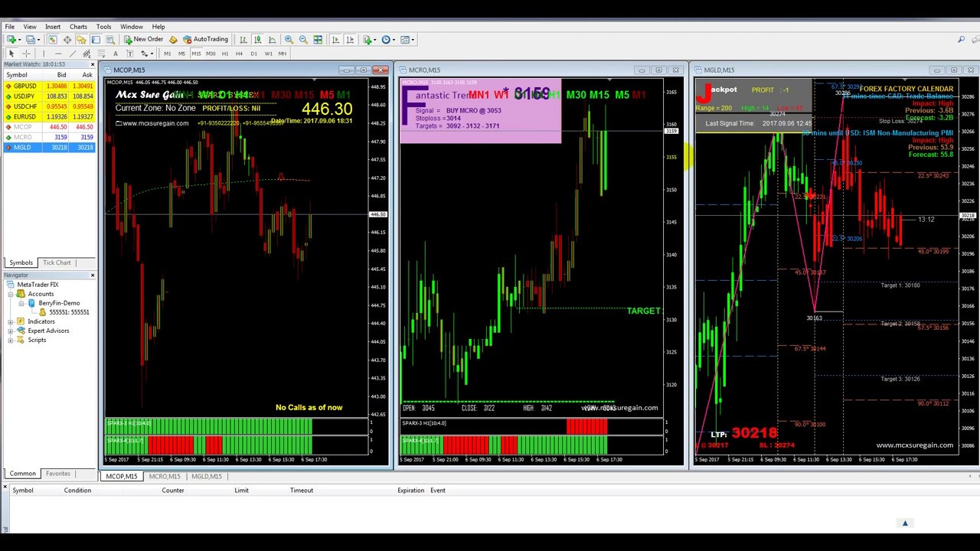Select the Trendline tool
The width and height of the screenshot is (980, 551).
tap(73, 54)
